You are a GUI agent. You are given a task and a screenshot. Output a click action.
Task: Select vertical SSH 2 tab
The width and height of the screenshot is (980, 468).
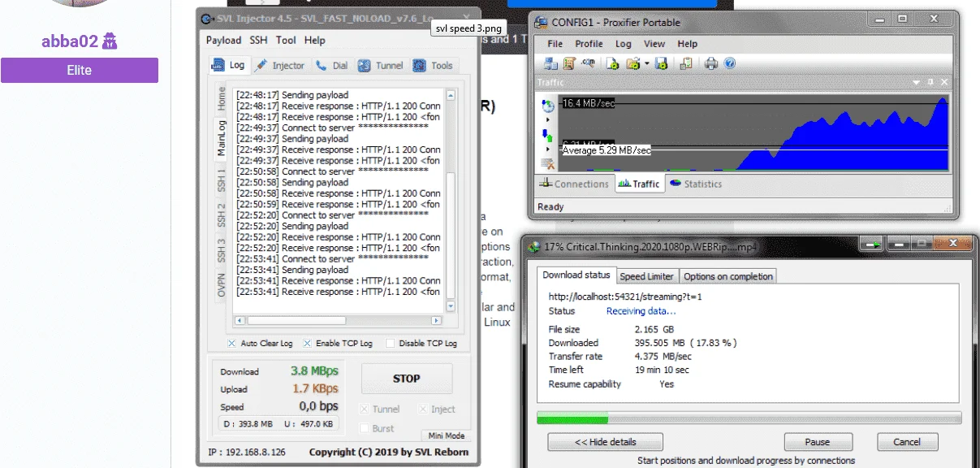(222, 215)
